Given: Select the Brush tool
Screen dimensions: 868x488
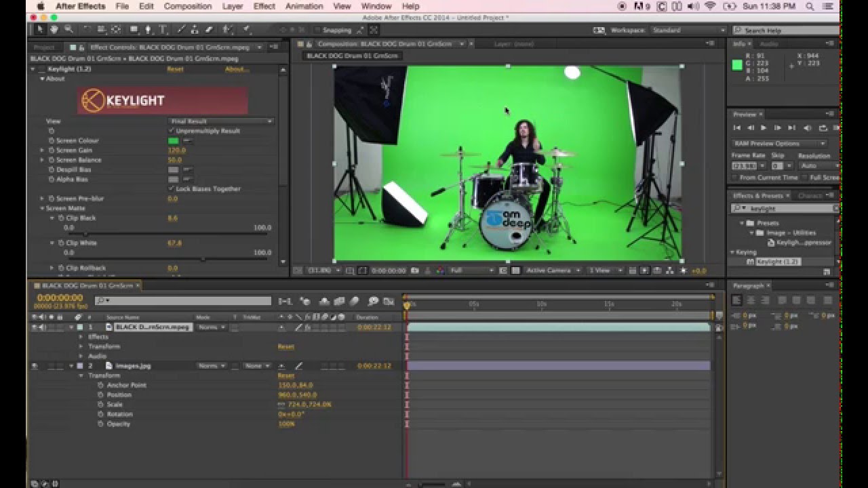Looking at the screenshot, I should click(x=182, y=30).
